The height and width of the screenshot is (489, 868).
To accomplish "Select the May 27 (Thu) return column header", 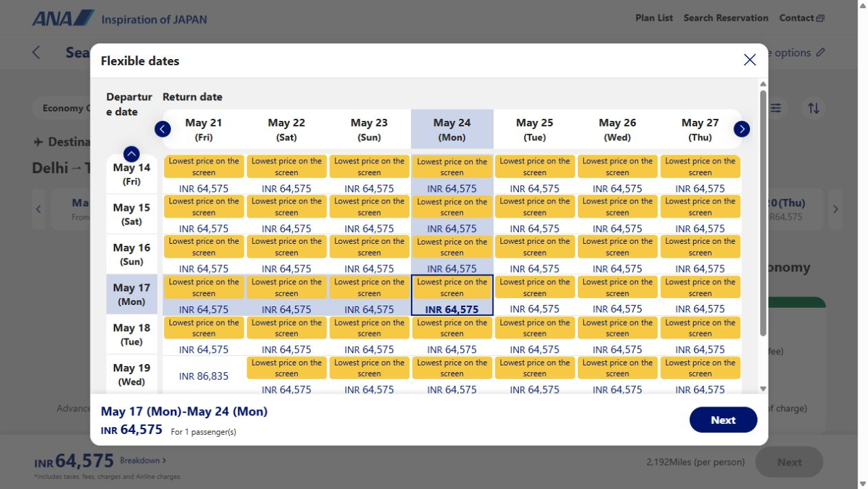I will (x=700, y=129).
